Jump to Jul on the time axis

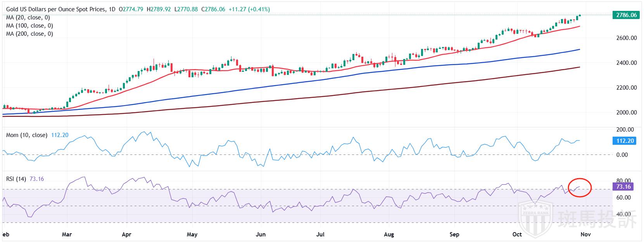(320, 234)
